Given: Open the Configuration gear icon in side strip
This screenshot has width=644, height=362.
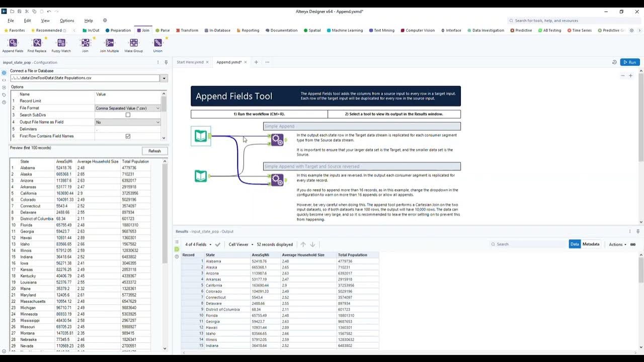Looking at the screenshot, I should pyautogui.click(x=4, y=73).
